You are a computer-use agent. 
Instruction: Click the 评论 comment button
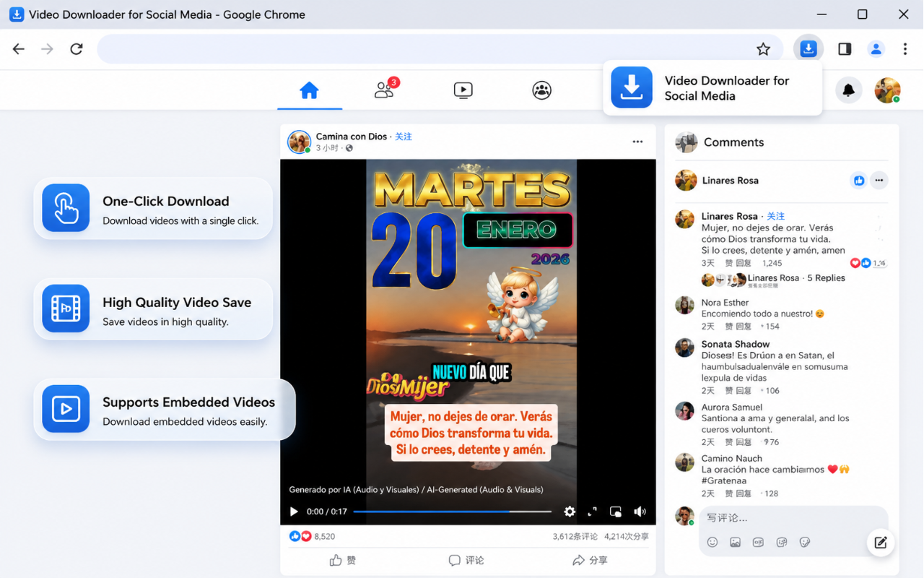tap(466, 560)
